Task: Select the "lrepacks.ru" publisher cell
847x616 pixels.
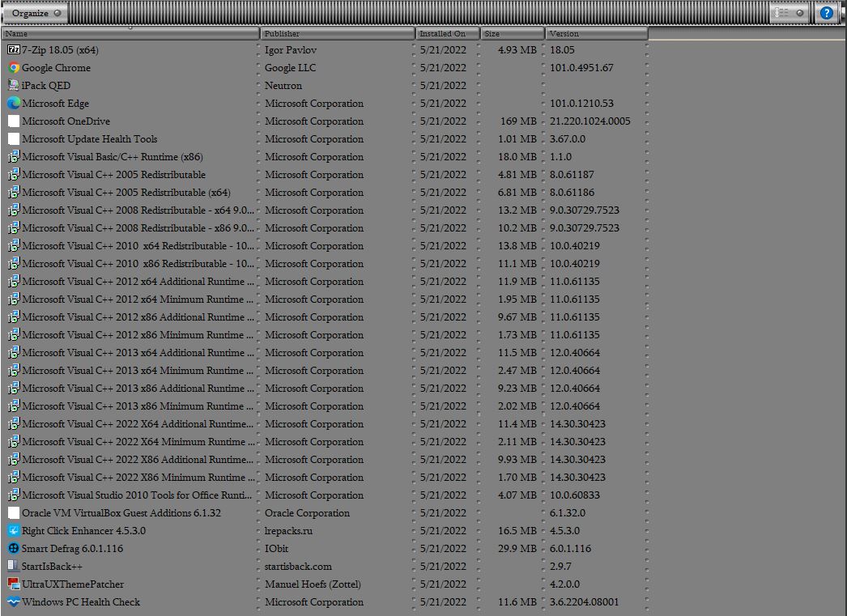Action: (x=288, y=531)
